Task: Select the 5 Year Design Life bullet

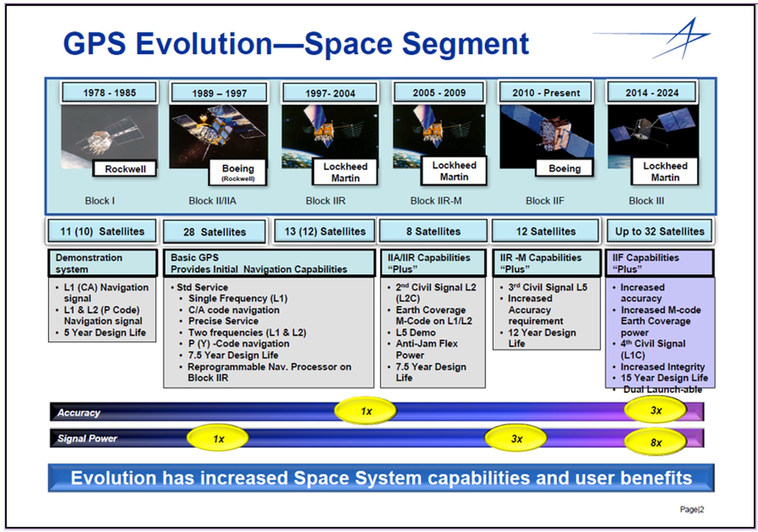Action: (x=100, y=332)
